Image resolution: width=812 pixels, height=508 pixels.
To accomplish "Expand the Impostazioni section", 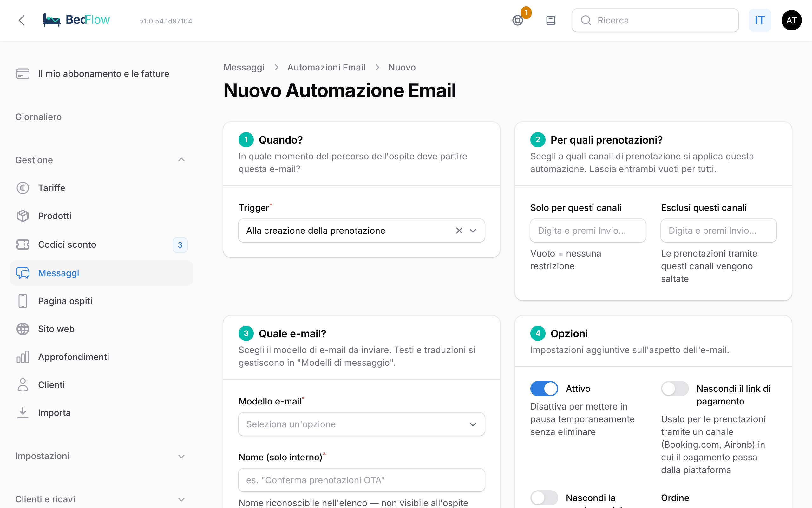I will [x=101, y=456].
